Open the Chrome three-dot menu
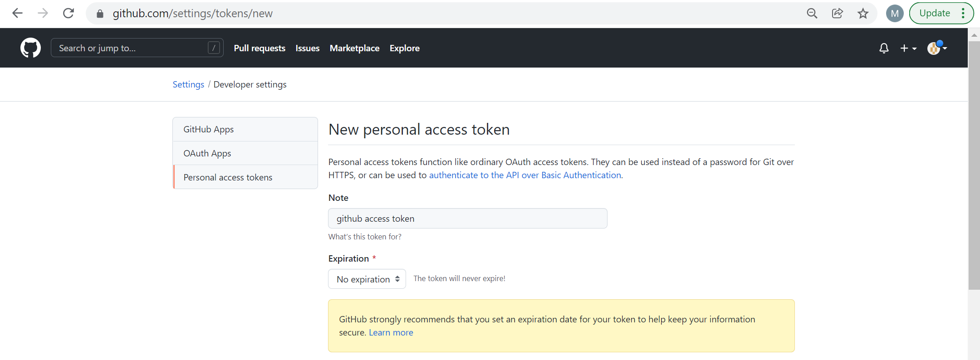Viewport: 980px width, 360px height. pos(963,13)
